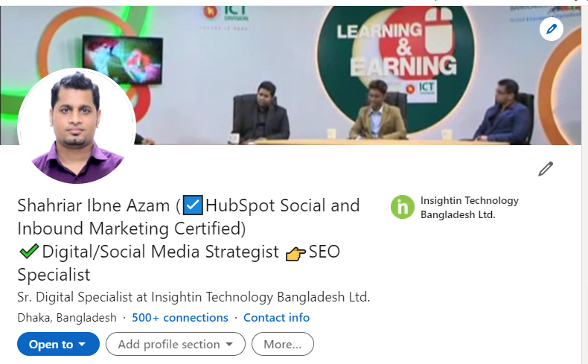Open the Insightin Technology green logo

tap(403, 207)
